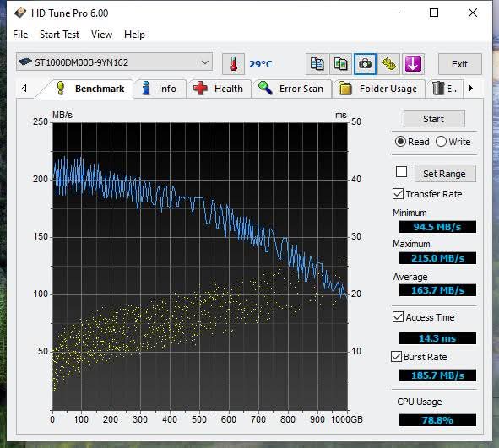This screenshot has width=499, height=448.
Task: Show previous tabs with left arrow
Action: coord(24,88)
